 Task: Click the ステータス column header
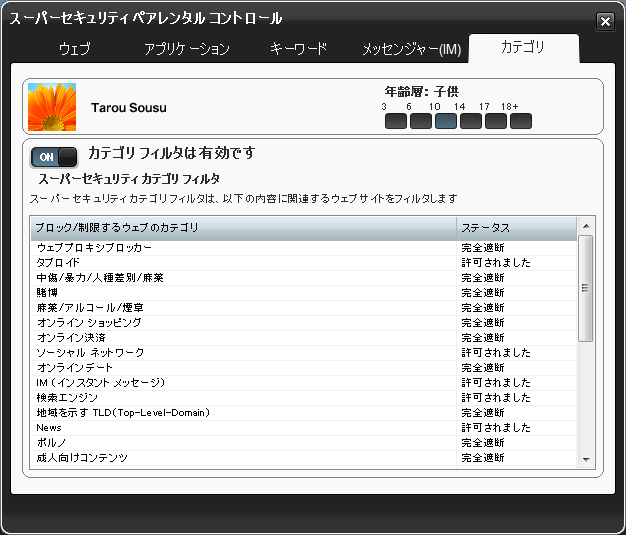point(517,228)
